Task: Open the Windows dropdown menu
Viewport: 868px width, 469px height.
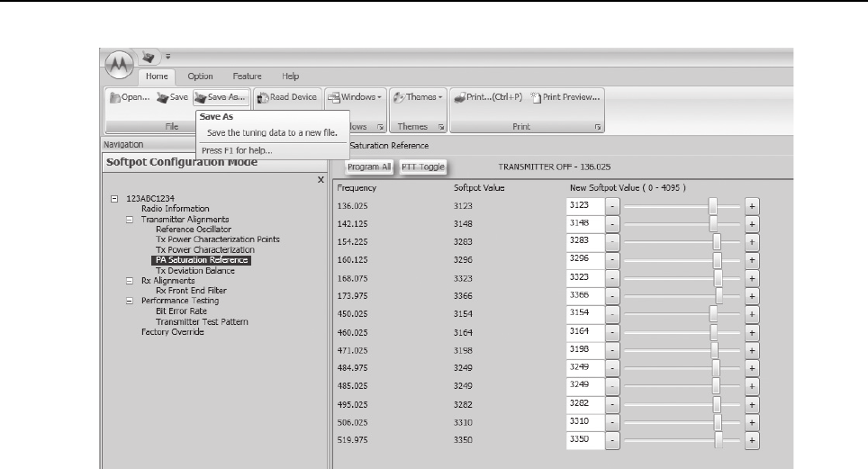Action: pyautogui.click(x=355, y=97)
